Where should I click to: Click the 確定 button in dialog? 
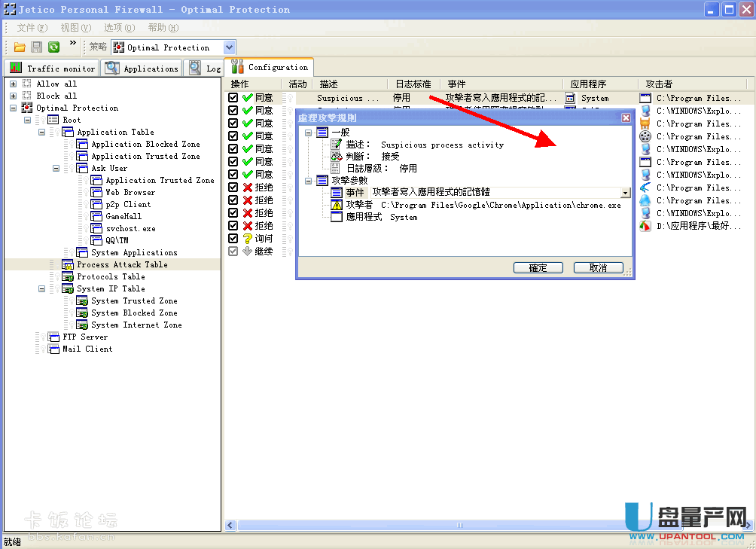tap(538, 268)
